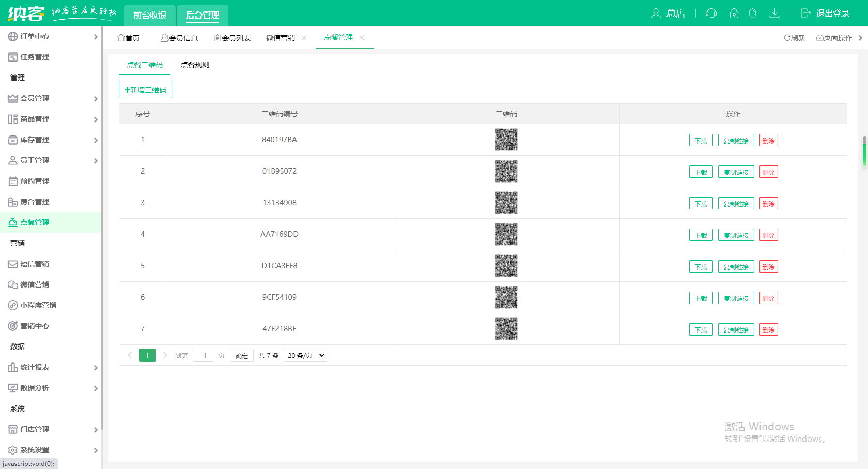Click page number 1 in pagination
The image size is (868, 469).
(147, 355)
